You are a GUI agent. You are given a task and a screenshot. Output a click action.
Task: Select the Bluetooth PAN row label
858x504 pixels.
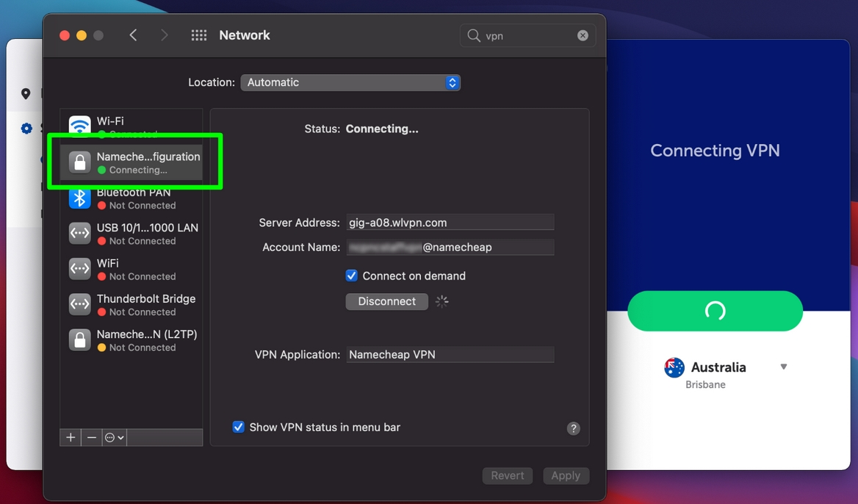click(x=134, y=192)
